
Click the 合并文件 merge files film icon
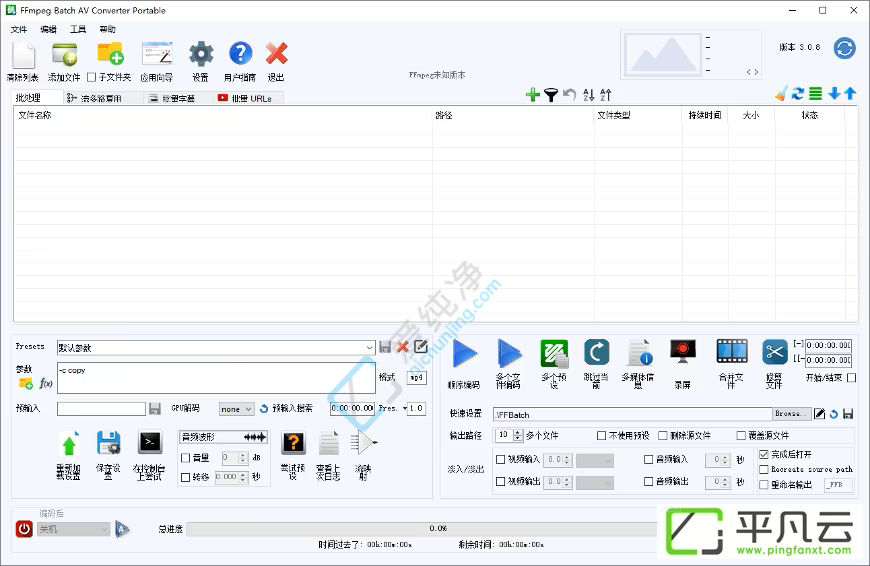click(x=732, y=351)
